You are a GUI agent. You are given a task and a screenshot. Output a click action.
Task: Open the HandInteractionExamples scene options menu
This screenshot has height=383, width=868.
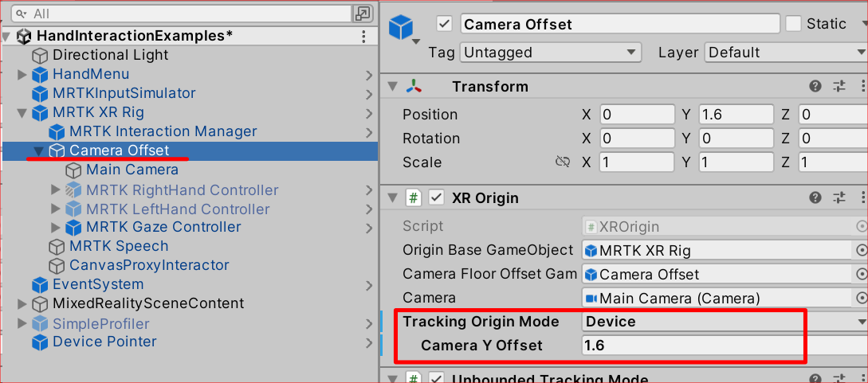(x=363, y=37)
